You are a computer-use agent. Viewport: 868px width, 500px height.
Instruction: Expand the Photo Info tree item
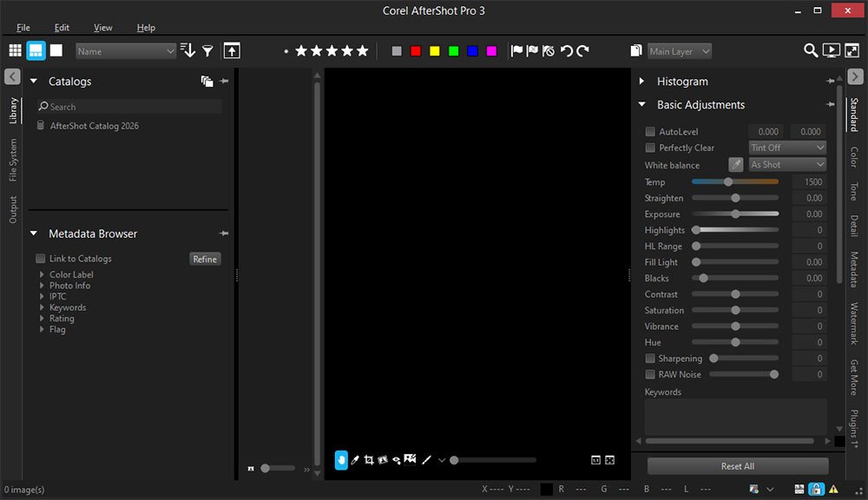(42, 286)
